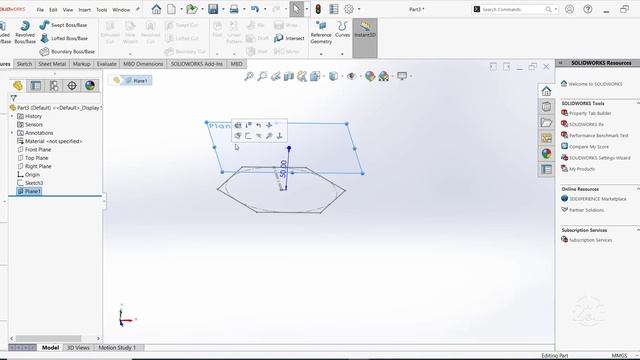Open the PropertyManager tab icon
This screenshot has width=640, height=360.
pos(36,85)
